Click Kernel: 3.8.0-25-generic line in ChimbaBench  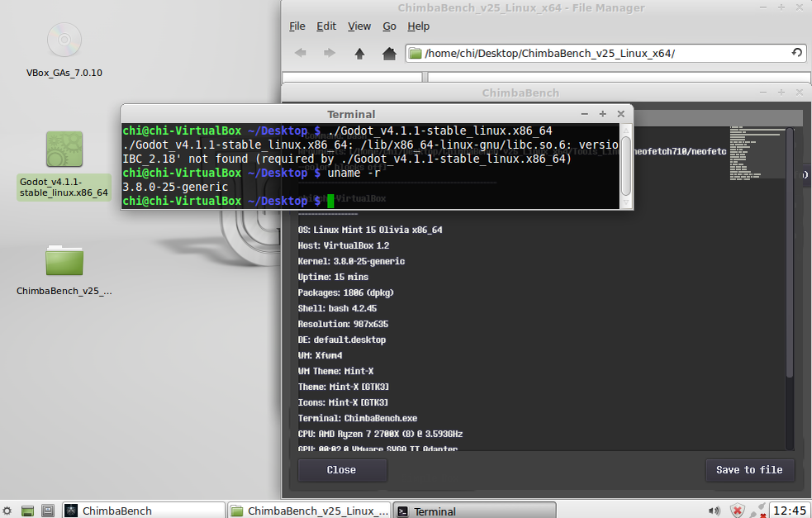coord(351,261)
